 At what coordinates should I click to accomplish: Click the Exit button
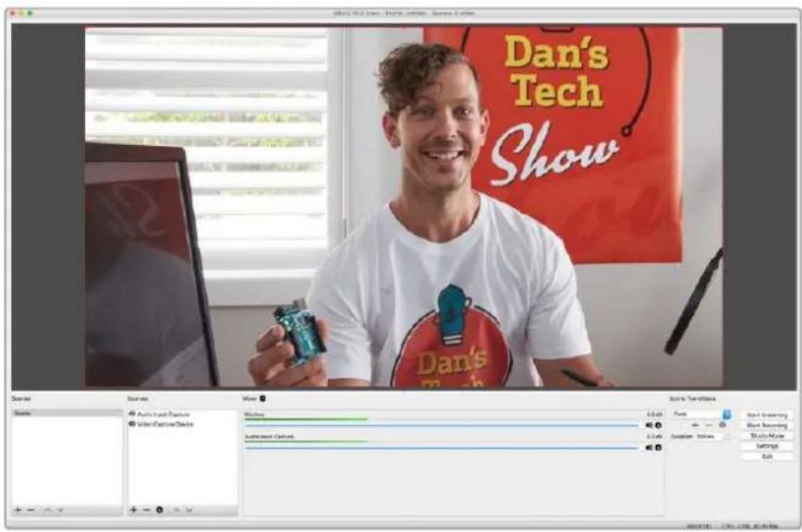pyautogui.click(x=766, y=456)
